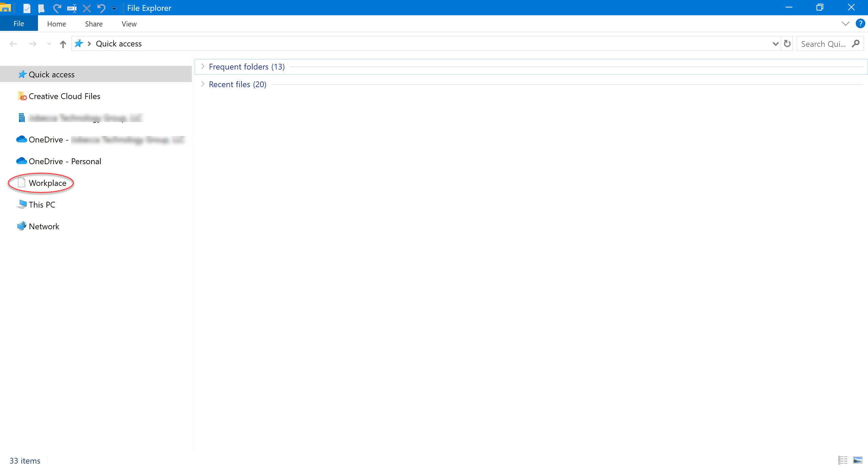Expand the Frequent folders group
868x468 pixels.
(x=203, y=66)
